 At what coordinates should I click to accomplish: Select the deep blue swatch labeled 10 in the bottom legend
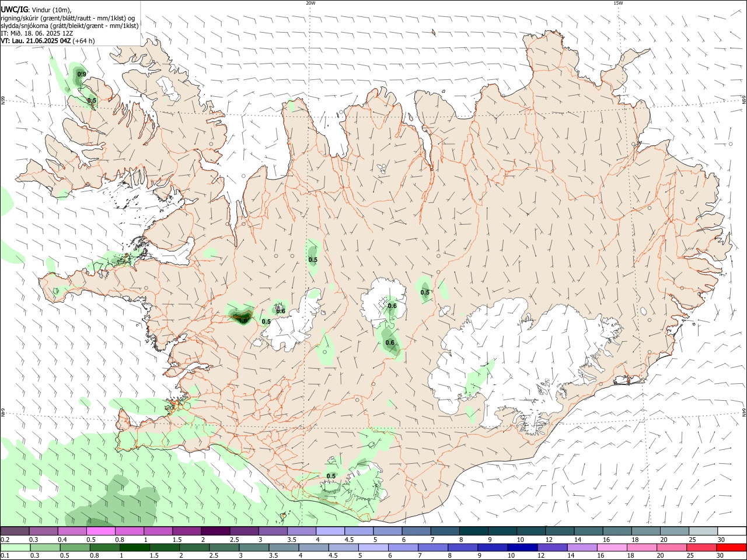[x=521, y=548]
